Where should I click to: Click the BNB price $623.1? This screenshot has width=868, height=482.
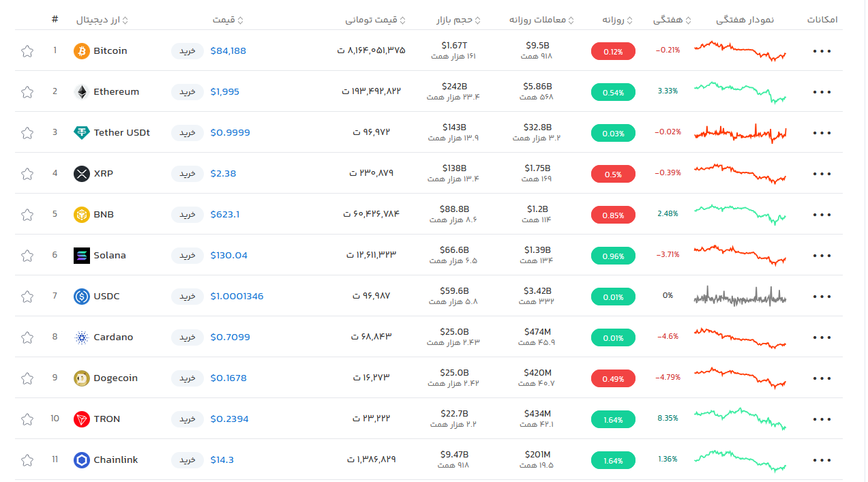pos(225,215)
